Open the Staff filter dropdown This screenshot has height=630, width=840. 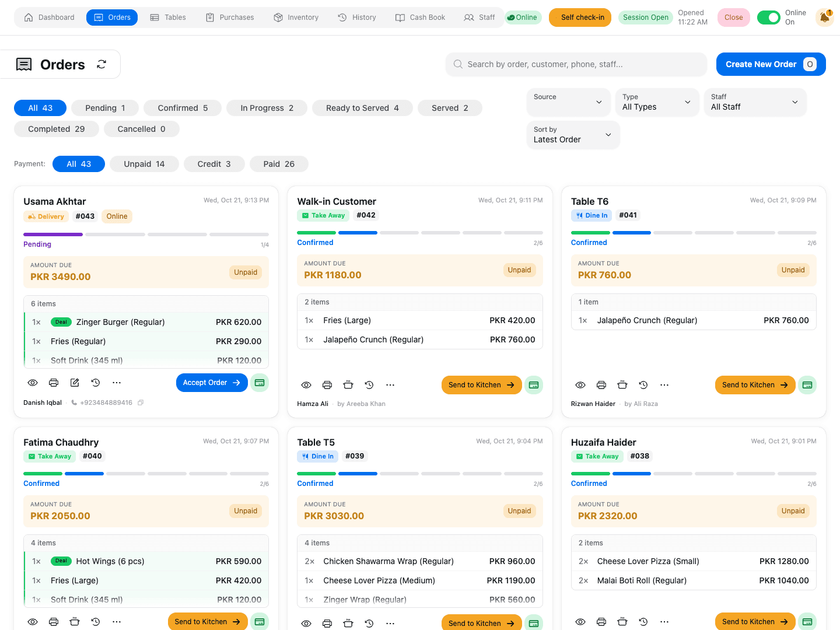pos(755,102)
